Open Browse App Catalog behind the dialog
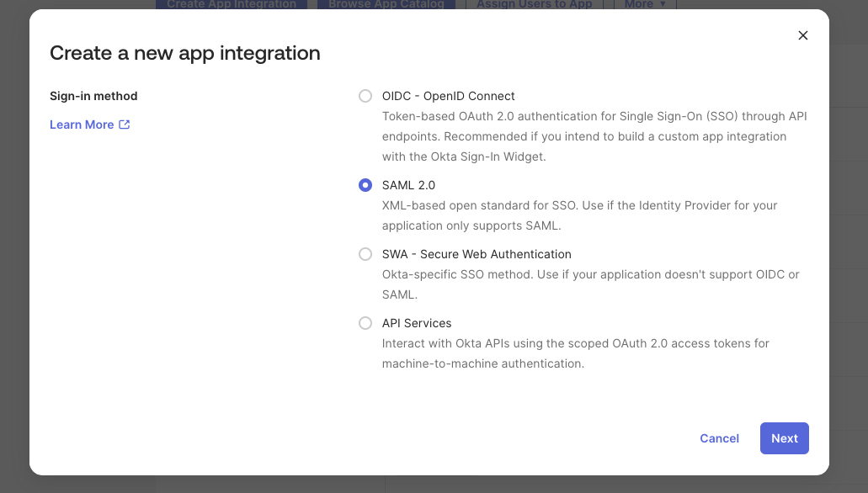The width and height of the screenshot is (868, 493). click(x=386, y=3)
